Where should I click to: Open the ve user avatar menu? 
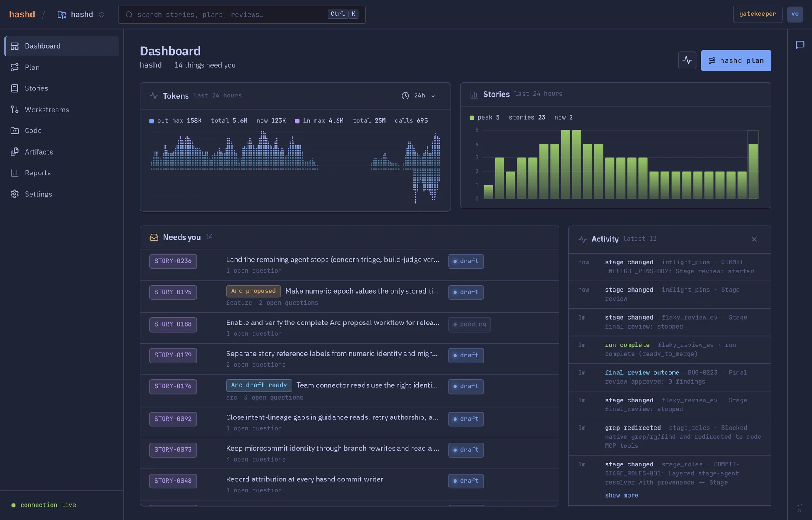click(795, 14)
